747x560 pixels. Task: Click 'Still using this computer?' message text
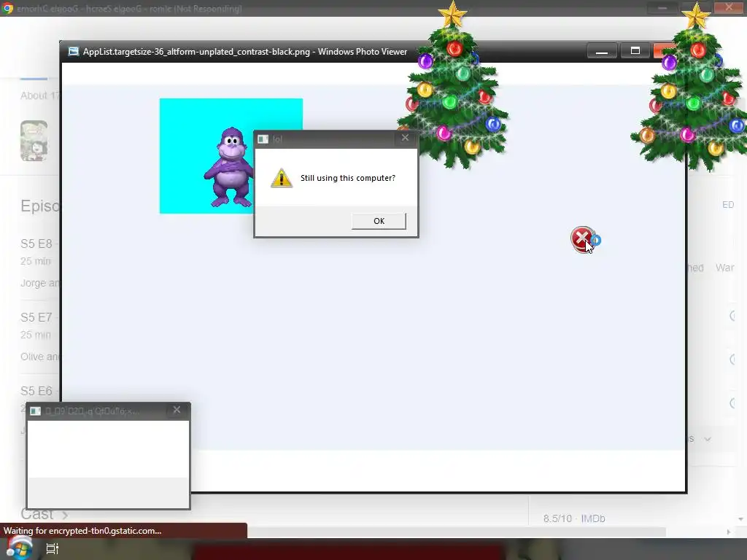point(348,178)
